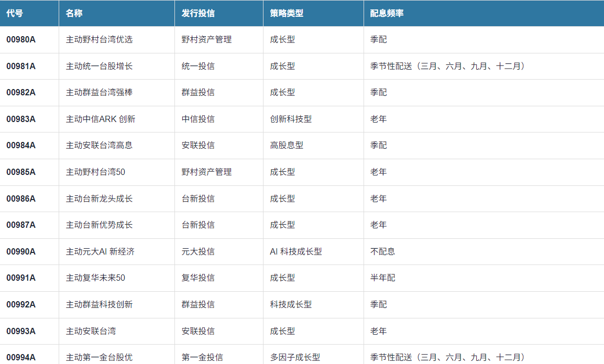Click issuer 复华投信
Screen dimensions: 604x364
[x=198, y=278]
